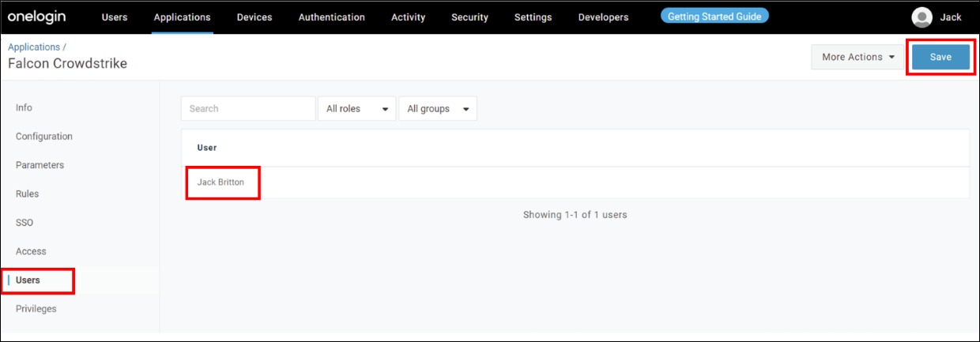Select the Parameters sidebar tab
This screenshot has width=980, height=342.
(40, 165)
